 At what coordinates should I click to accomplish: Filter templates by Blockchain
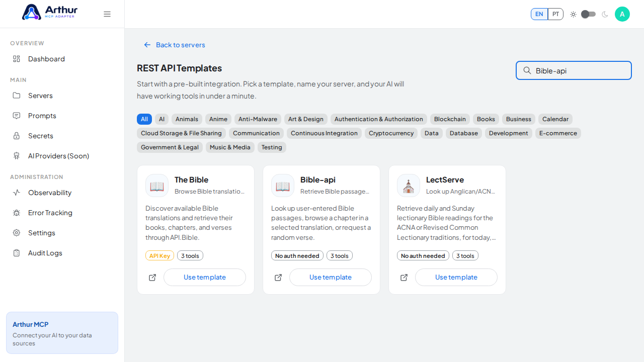(450, 119)
